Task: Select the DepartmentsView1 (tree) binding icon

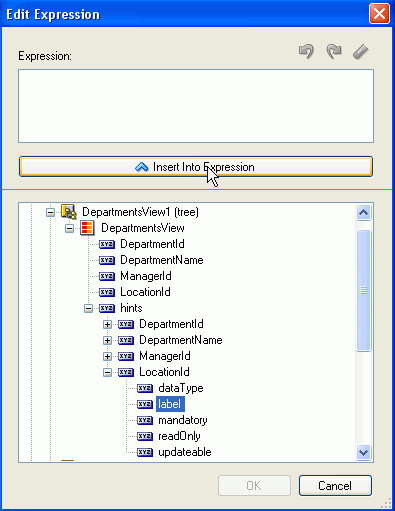Action: click(69, 212)
